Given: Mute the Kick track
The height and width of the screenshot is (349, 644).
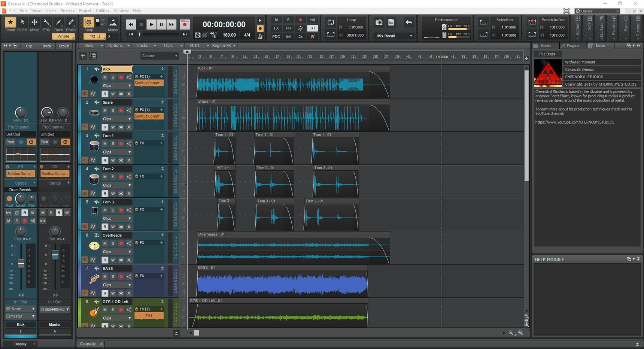Looking at the screenshot, I should (105, 77).
